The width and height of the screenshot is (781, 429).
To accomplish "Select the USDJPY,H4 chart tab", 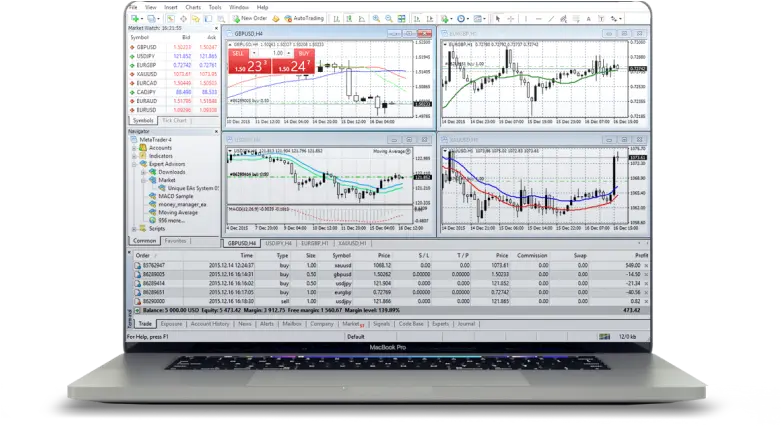I will pos(278,242).
